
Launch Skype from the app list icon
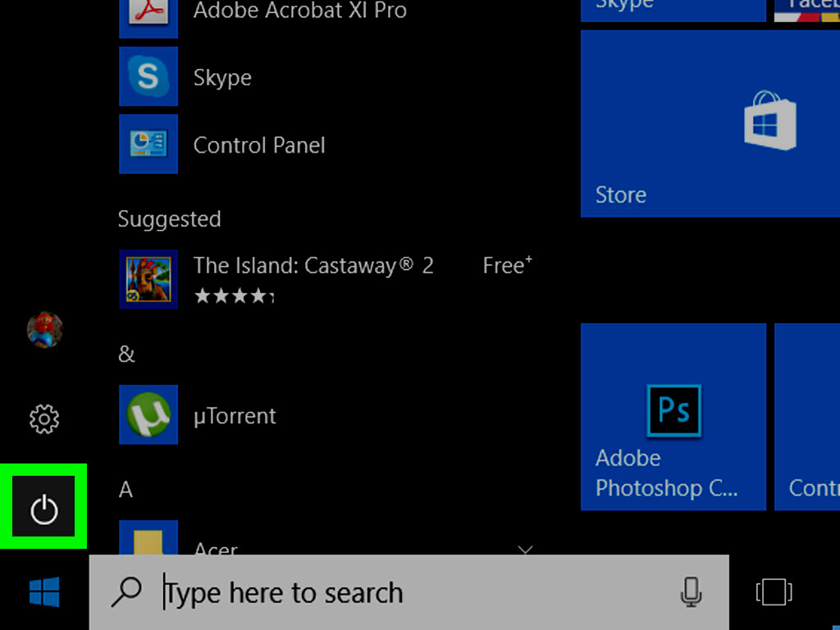148,76
